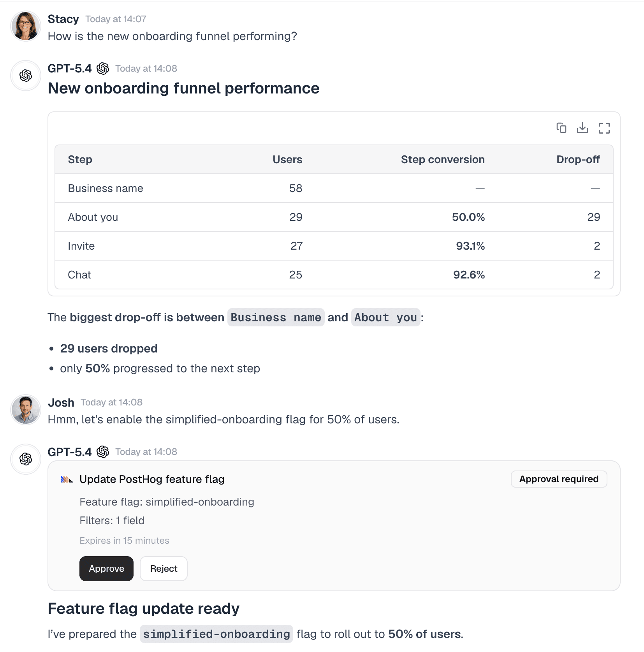Select the About you code chip
This screenshot has height=652, width=644.
tap(385, 317)
